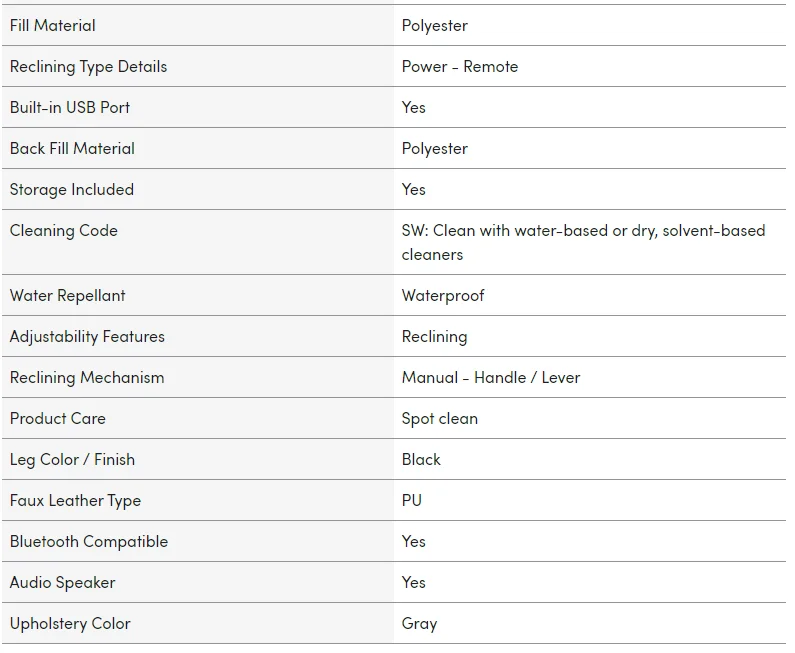Select the Leg Color / Finish label
Screen dimensions: 795x653
point(72,459)
